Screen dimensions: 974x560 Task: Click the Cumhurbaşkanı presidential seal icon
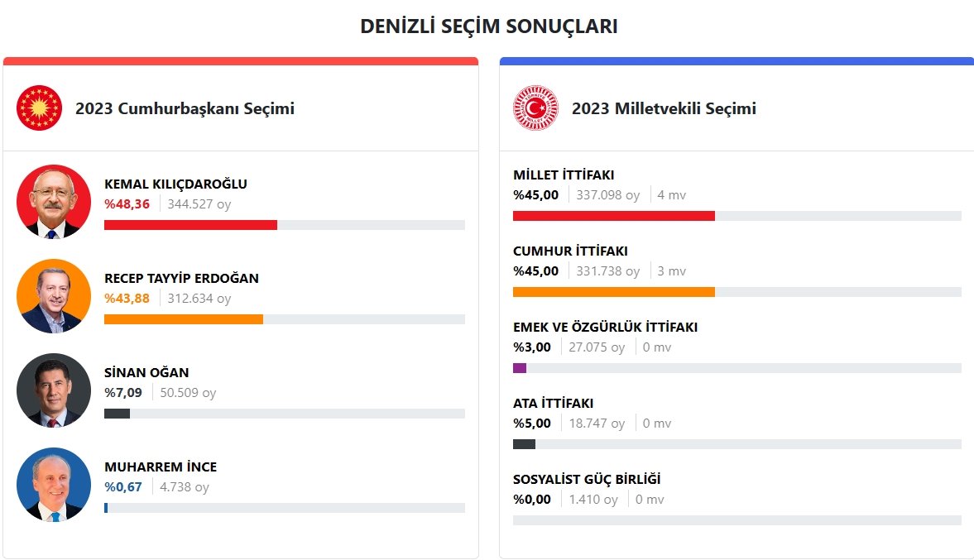[x=39, y=108]
